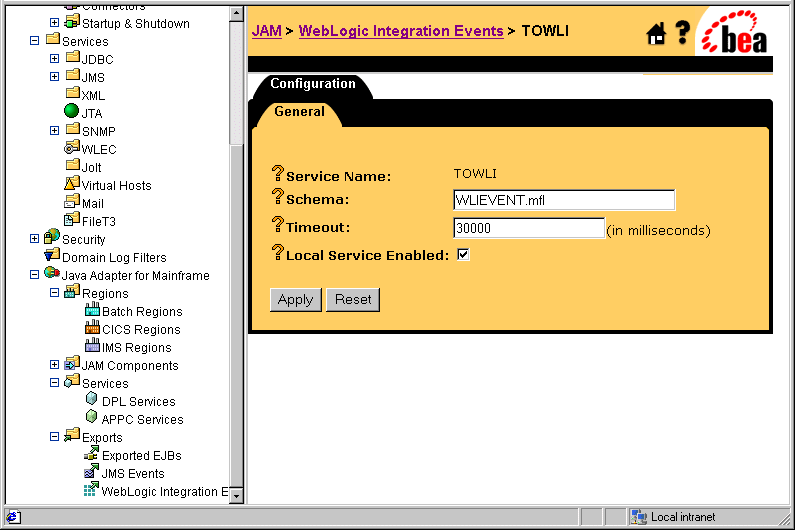The width and height of the screenshot is (795, 530).
Task: Click the FileT3 icon
Action: click(x=72, y=219)
